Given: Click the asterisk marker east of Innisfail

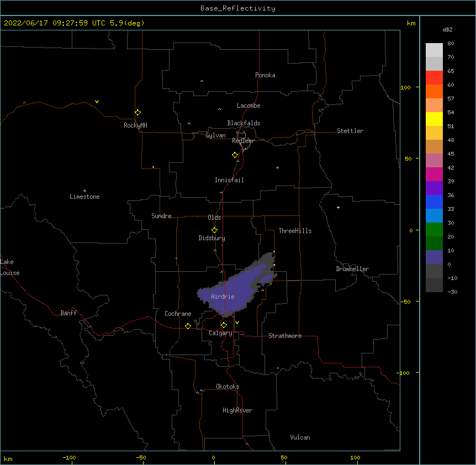Looking at the screenshot, I should [277, 167].
